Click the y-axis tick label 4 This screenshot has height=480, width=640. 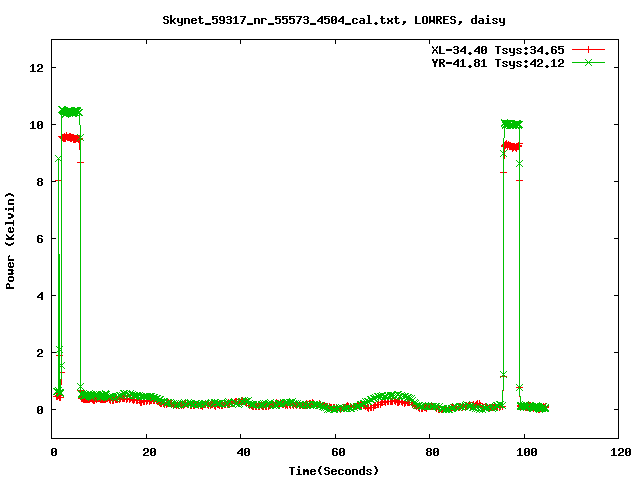(x=40, y=296)
